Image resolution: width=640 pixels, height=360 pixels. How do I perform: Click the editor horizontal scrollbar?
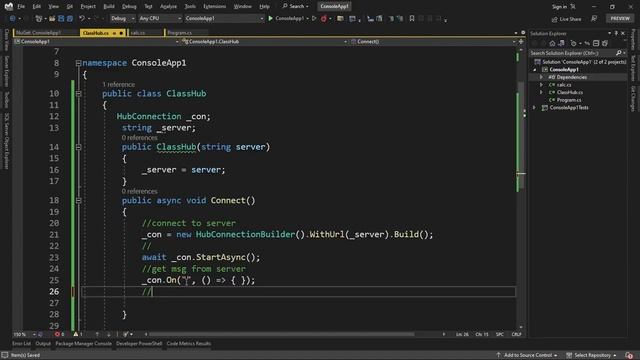pyautogui.click(x=282, y=334)
